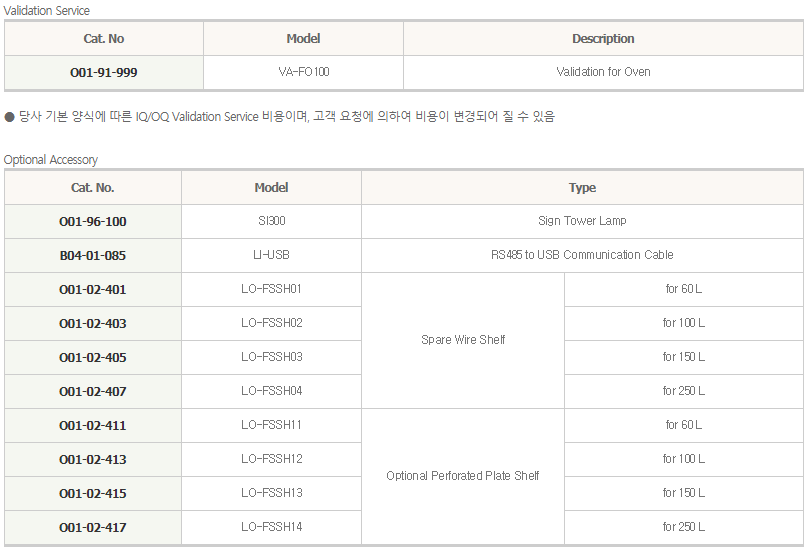The height and width of the screenshot is (555, 812).
Task: Select the Optional Accessory heading text
Action: click(x=51, y=160)
